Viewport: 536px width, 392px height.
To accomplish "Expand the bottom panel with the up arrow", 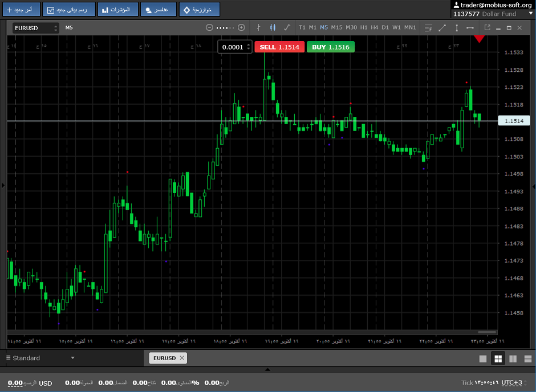I will coord(267,369).
